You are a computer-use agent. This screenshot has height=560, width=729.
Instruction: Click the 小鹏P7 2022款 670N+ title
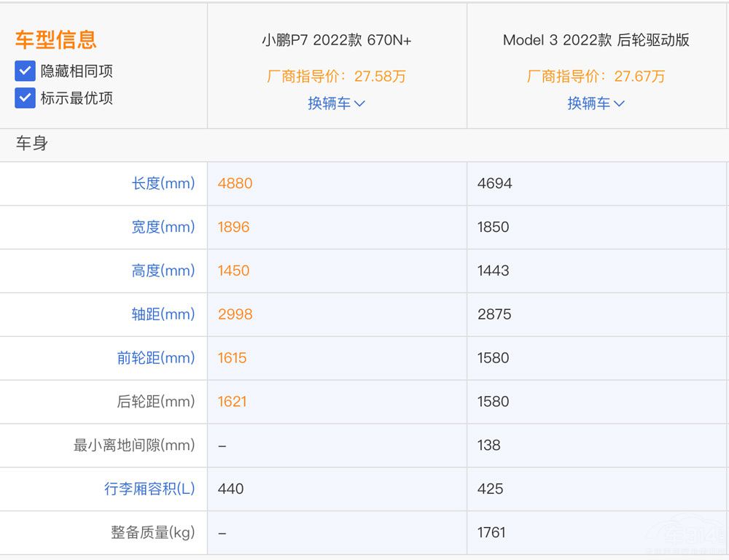click(x=336, y=40)
